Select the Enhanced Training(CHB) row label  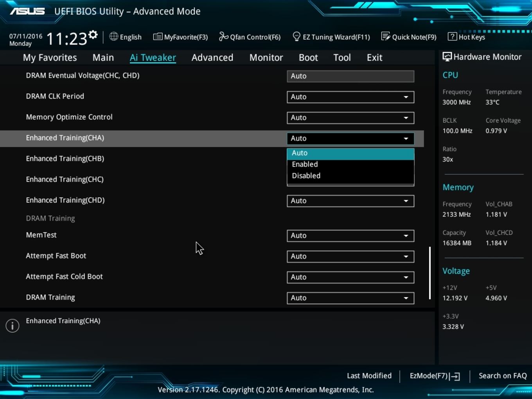65,158
